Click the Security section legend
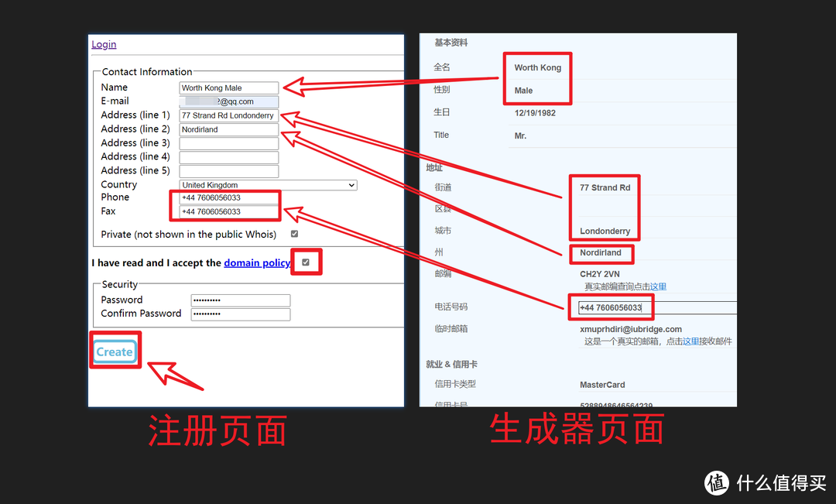The image size is (836, 504). point(120,285)
